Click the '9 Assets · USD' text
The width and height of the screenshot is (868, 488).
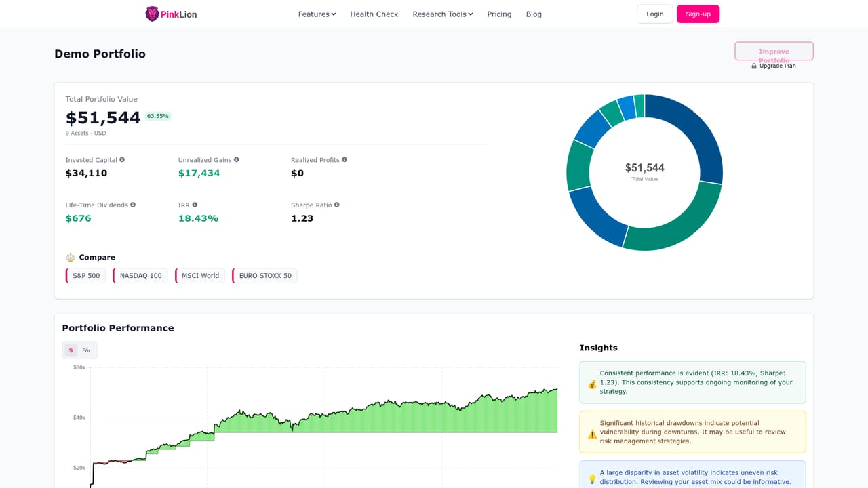click(85, 134)
